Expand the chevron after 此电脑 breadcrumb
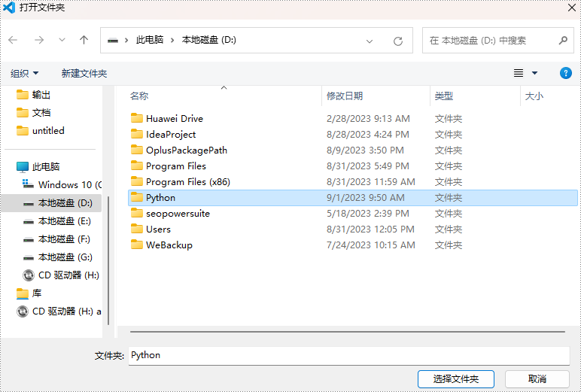This screenshot has height=392, width=581. click(172, 40)
